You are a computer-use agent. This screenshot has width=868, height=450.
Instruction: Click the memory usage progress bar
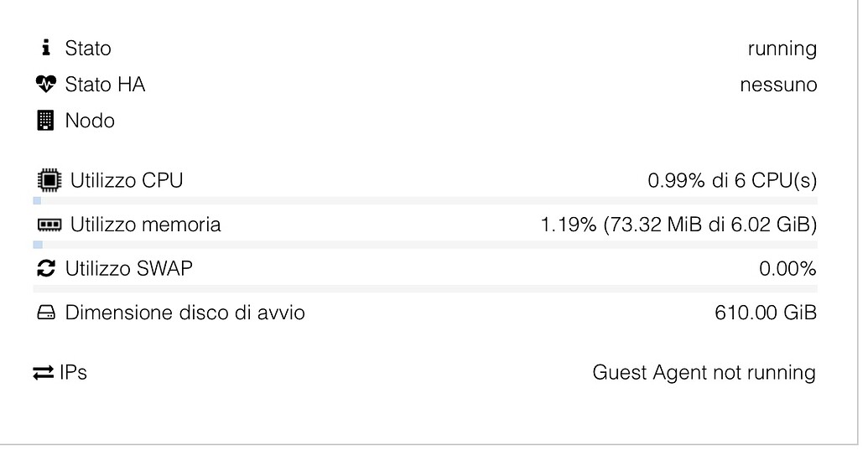click(424, 245)
